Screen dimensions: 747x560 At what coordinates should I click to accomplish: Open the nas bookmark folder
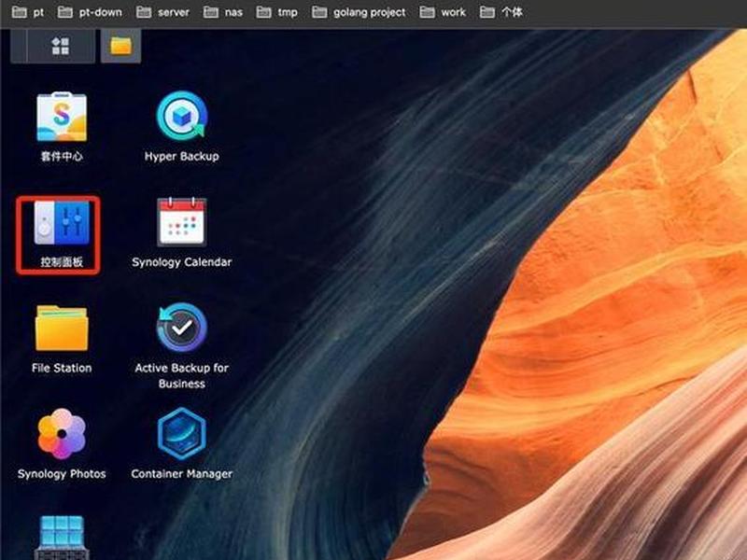tap(223, 12)
